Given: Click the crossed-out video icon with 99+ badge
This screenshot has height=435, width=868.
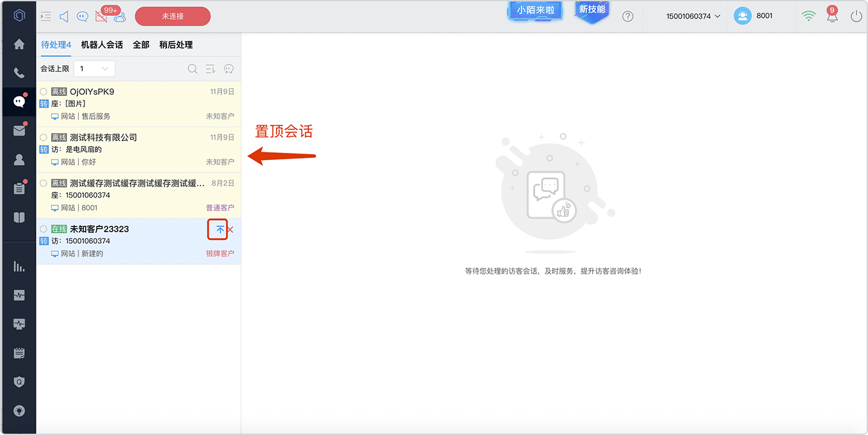Looking at the screenshot, I should [x=101, y=17].
